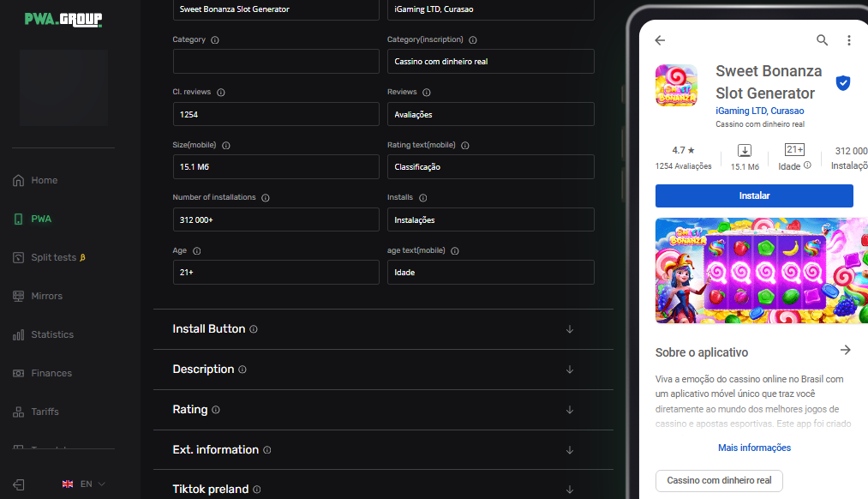Click the Cassino com dinheiro real chip
This screenshot has height=499, width=868.
click(719, 481)
